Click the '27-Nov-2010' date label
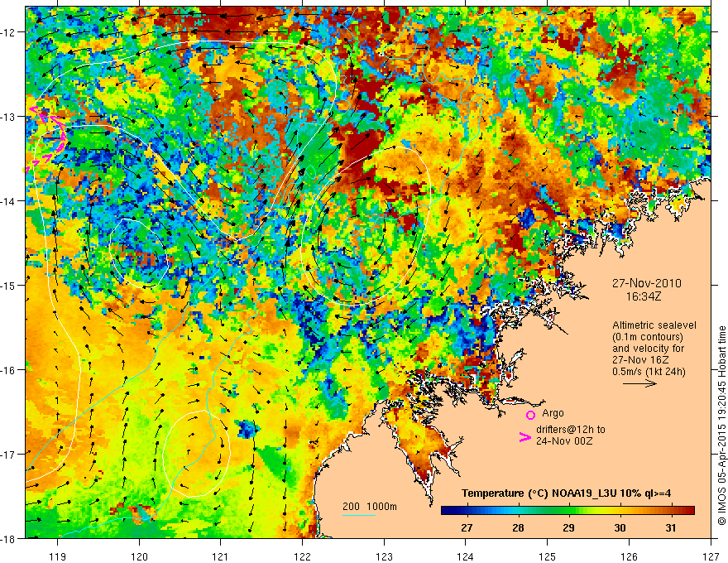The width and height of the screenshot is (728, 563). click(x=646, y=283)
